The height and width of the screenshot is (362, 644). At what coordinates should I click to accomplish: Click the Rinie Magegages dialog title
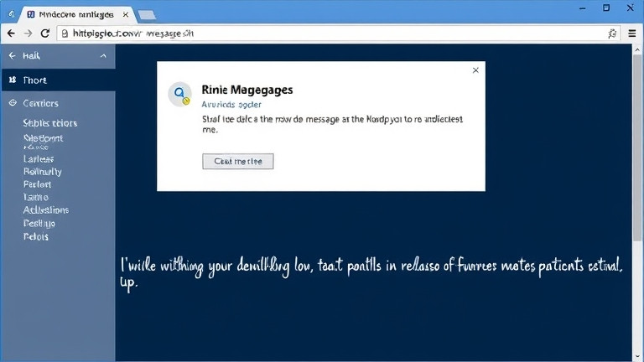point(247,90)
